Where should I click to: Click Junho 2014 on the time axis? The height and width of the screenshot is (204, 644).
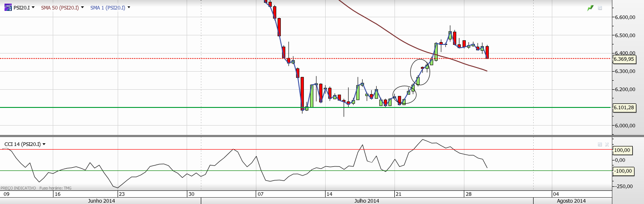tap(101, 201)
